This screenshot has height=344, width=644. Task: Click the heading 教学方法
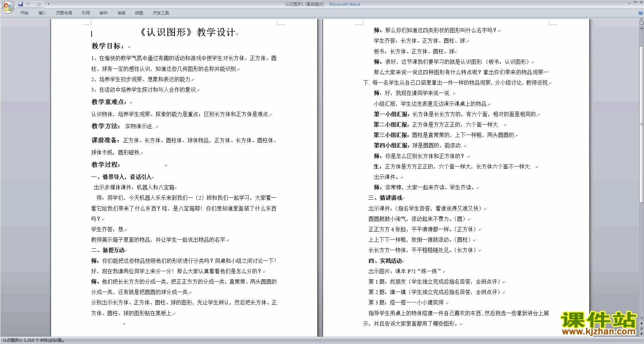[x=106, y=126]
